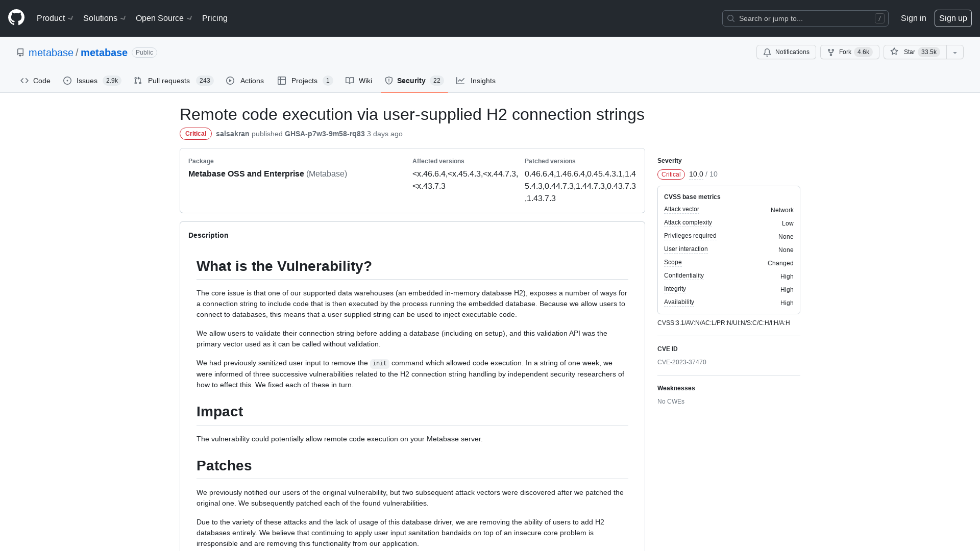The image size is (980, 551).
Task: Open the Product dropdown menu
Action: coord(55,18)
